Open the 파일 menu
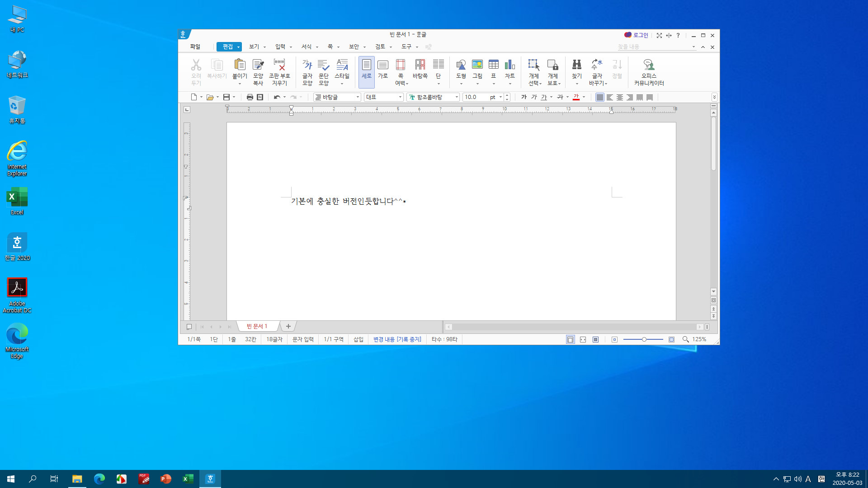Image resolution: width=868 pixels, height=488 pixels. click(x=195, y=47)
